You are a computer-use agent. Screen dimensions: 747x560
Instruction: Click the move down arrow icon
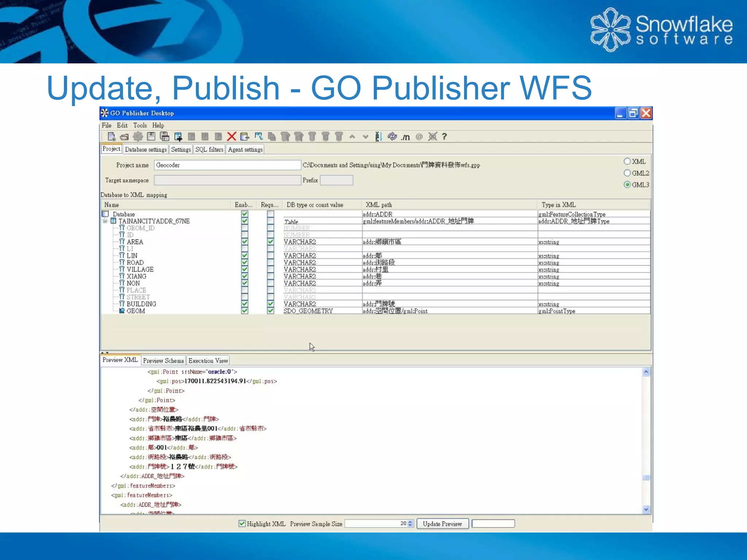365,137
